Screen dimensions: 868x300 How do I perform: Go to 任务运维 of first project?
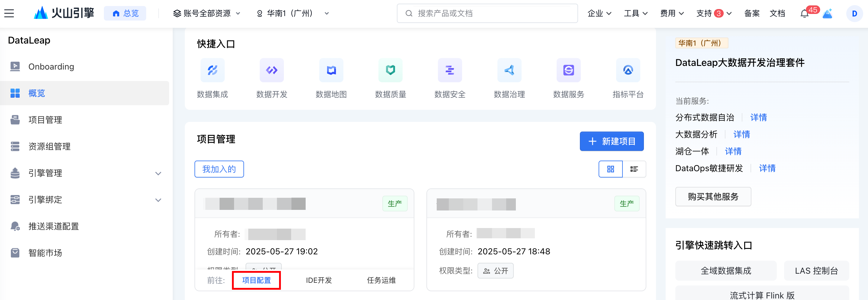(x=381, y=280)
